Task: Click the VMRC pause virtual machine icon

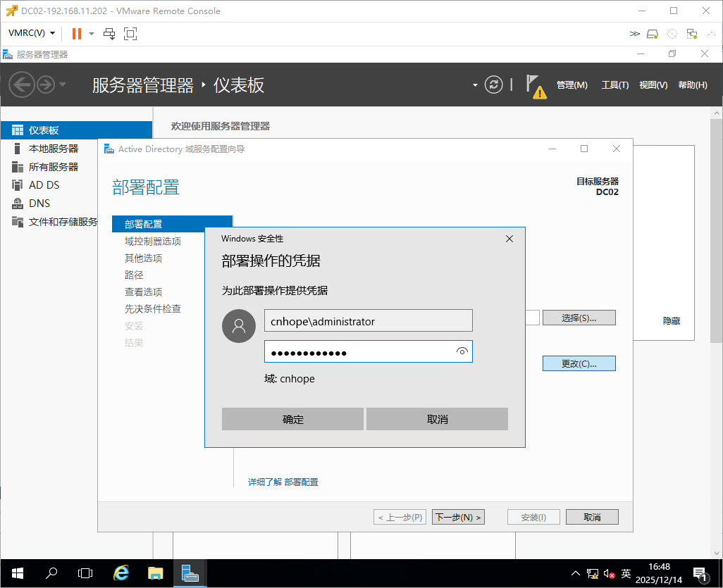Action: (x=77, y=34)
